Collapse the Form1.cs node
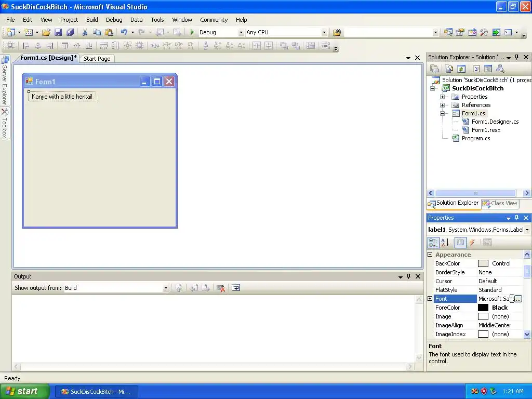The height and width of the screenshot is (399, 532). [443, 113]
